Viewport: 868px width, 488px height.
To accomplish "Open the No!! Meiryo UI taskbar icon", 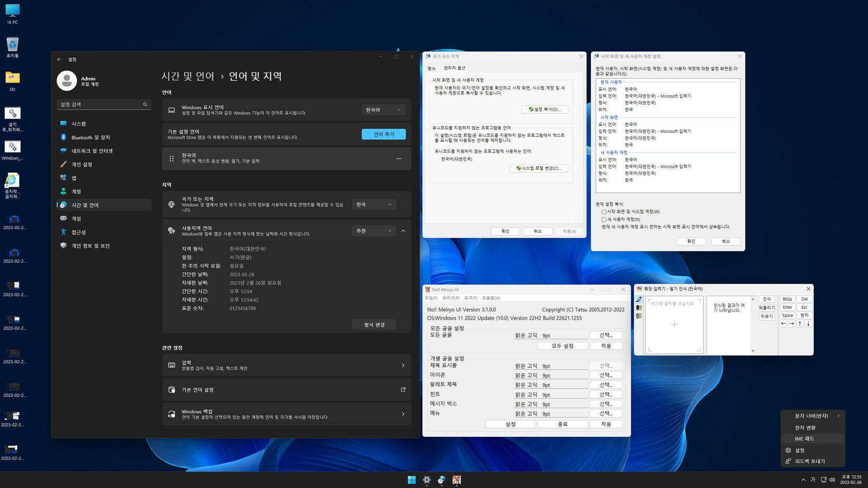I will tap(456, 480).
